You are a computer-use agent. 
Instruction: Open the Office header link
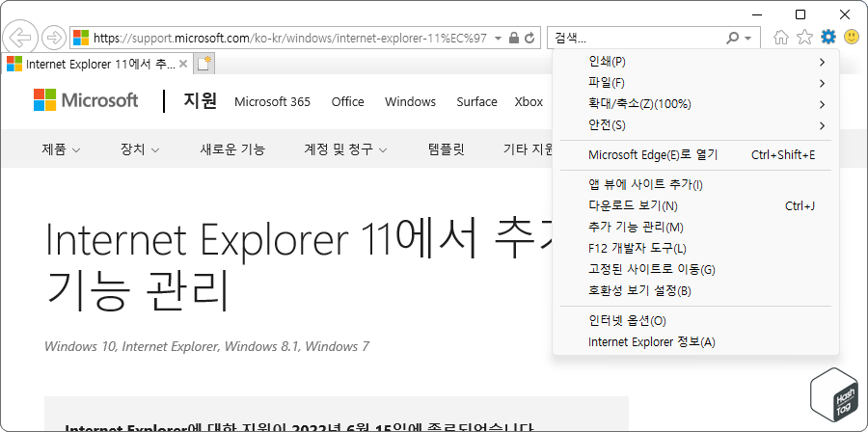click(x=347, y=102)
